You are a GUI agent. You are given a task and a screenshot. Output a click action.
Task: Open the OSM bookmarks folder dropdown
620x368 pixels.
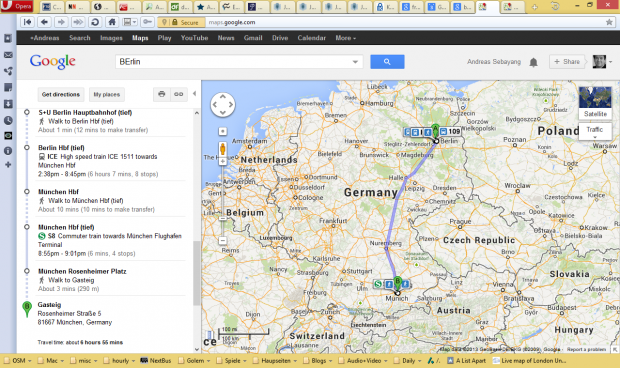pyautogui.click(x=18, y=360)
